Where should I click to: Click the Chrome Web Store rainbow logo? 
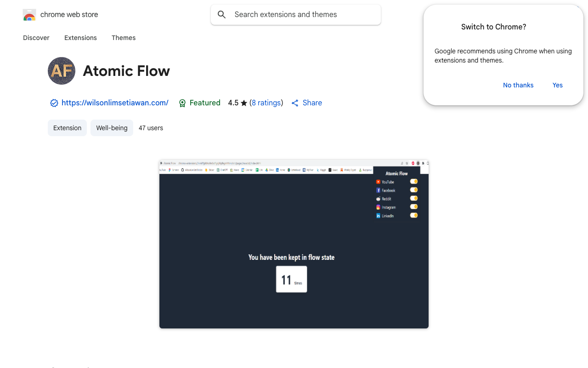coord(29,15)
